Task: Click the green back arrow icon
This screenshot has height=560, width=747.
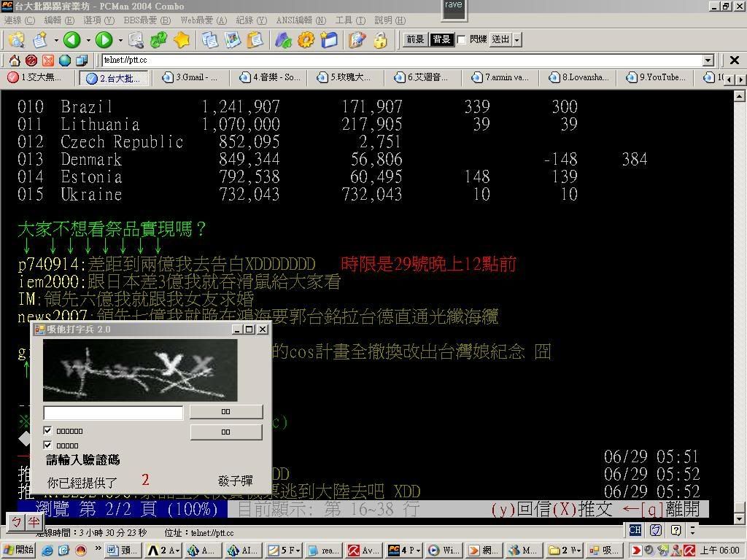Action: 71,40
